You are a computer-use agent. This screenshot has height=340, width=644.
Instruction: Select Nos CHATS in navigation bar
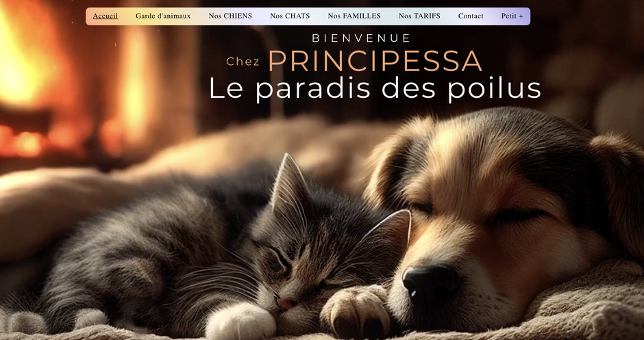point(290,16)
